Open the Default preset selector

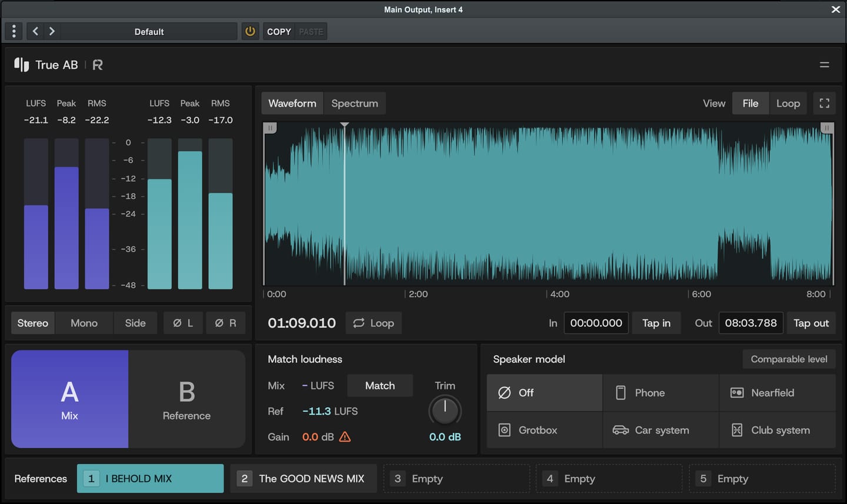(x=149, y=32)
